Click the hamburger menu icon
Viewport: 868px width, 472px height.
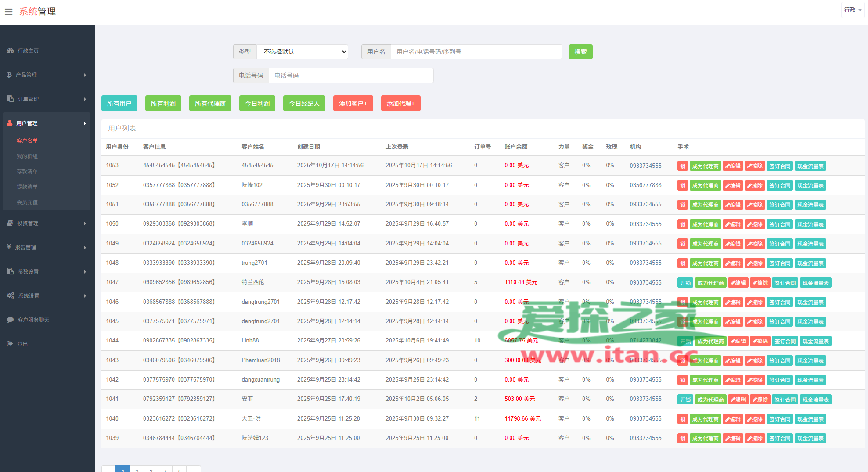8,12
